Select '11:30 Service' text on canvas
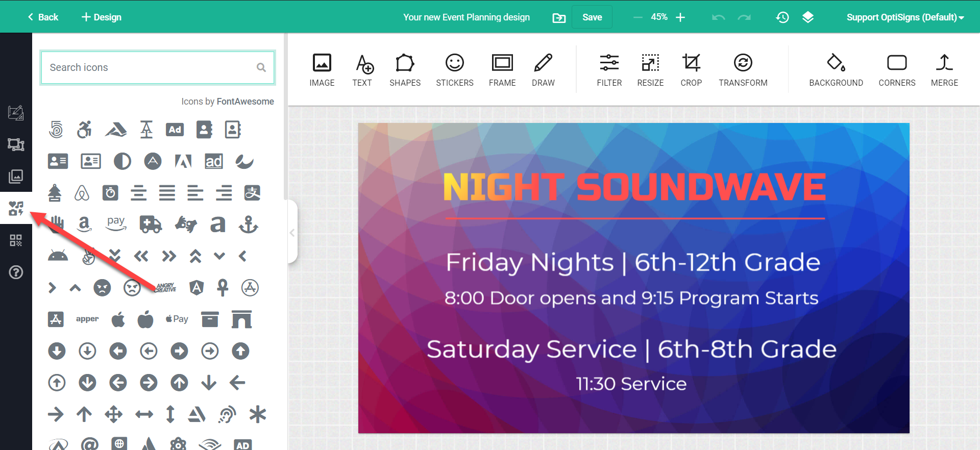Screen dimensions: 980x450 (x=631, y=384)
